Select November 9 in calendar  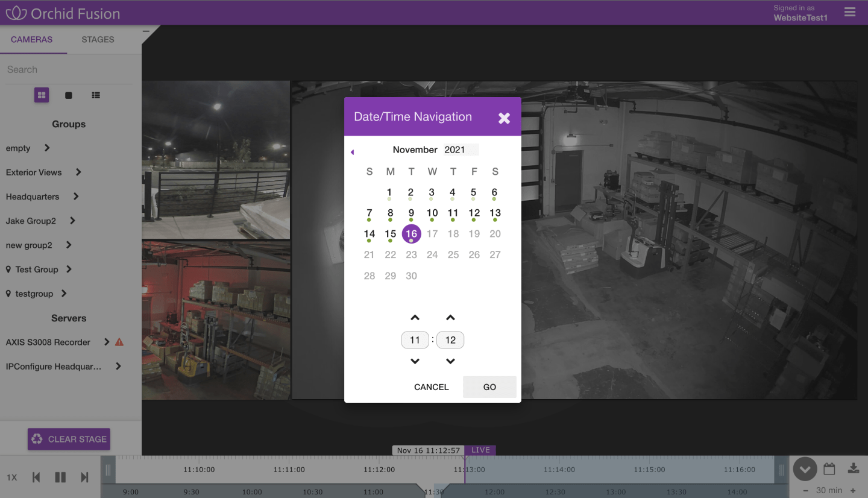pos(411,213)
